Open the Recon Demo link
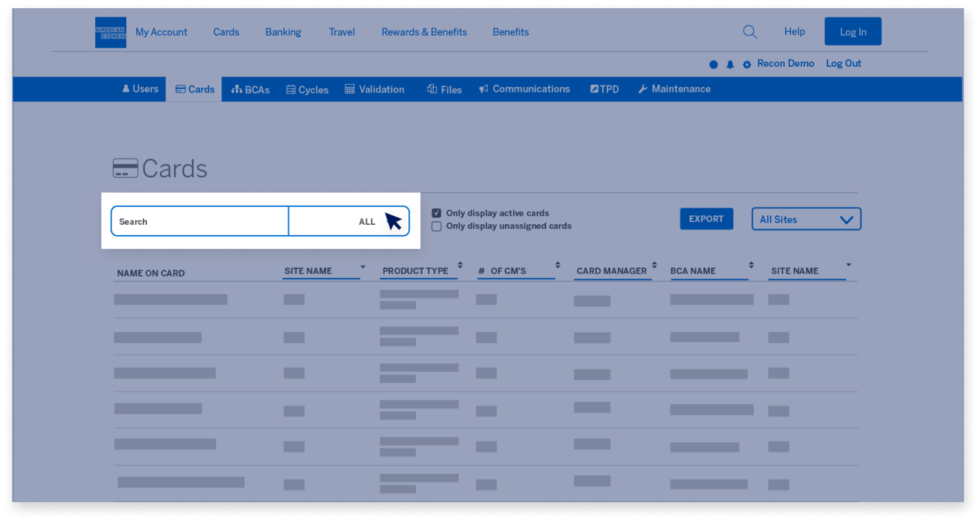 pyautogui.click(x=786, y=63)
